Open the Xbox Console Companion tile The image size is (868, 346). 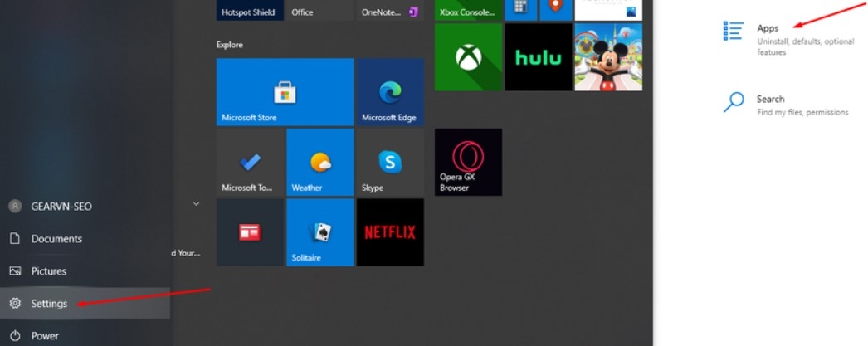click(x=468, y=10)
